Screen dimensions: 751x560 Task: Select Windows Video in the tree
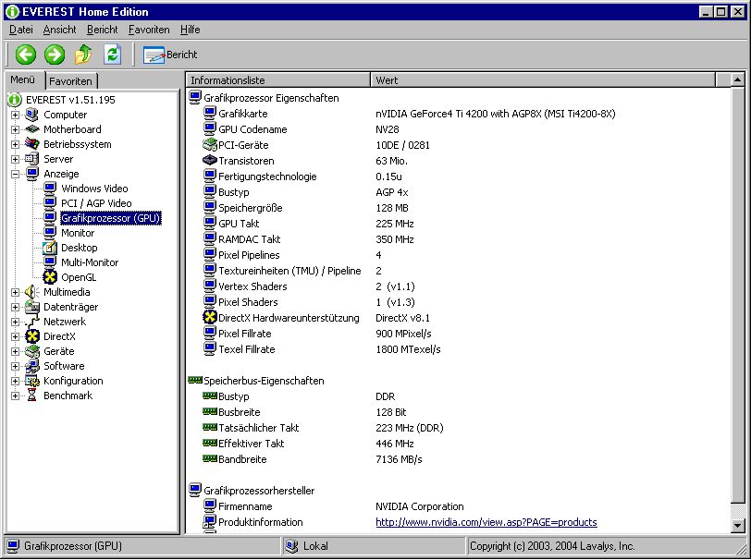click(94, 189)
